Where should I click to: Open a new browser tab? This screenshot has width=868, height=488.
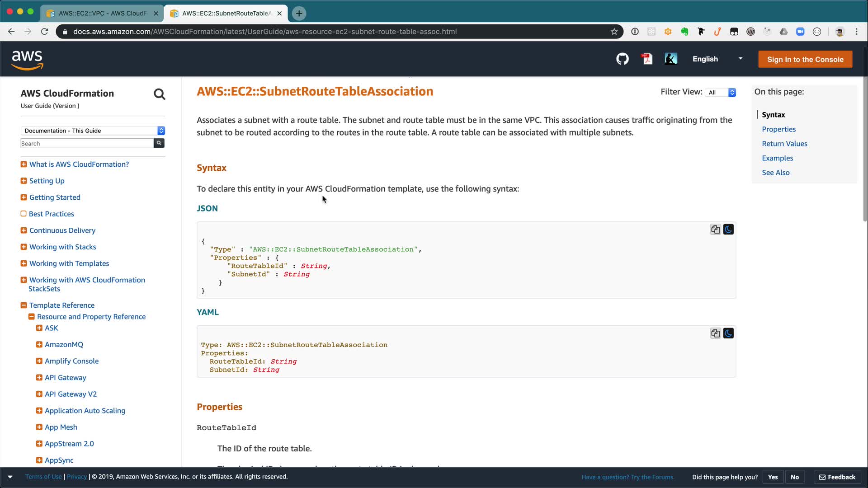pos(299,13)
